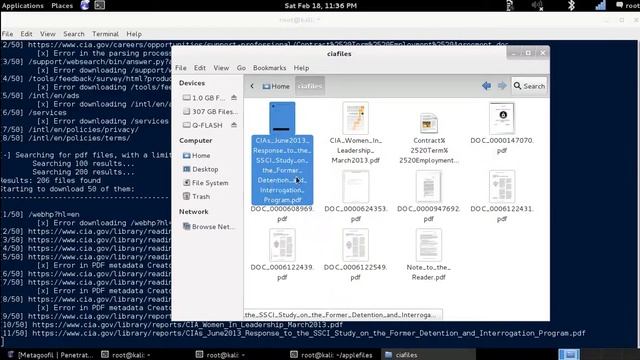Open the 1.0 GB F... device in sidebar
The height and width of the screenshot is (360, 640).
click(204, 98)
